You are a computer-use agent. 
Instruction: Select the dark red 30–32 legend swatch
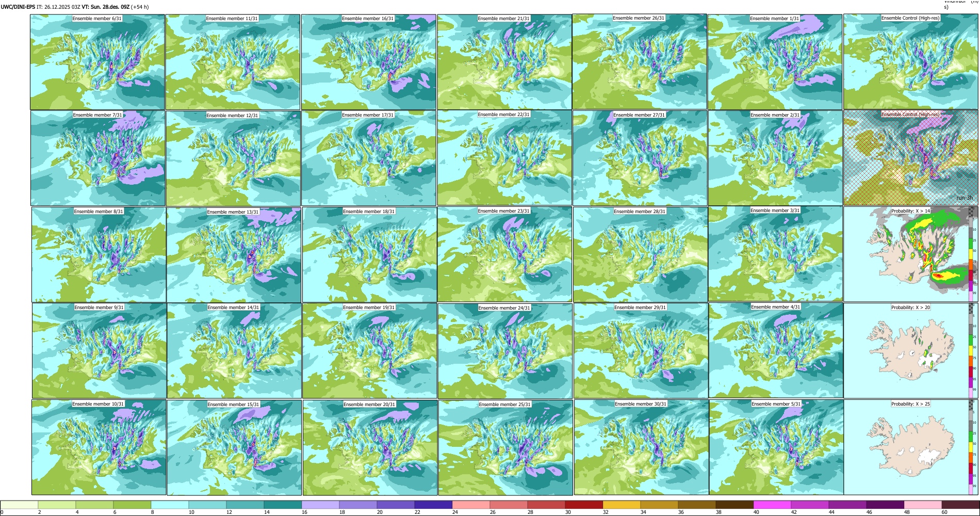coord(584,505)
